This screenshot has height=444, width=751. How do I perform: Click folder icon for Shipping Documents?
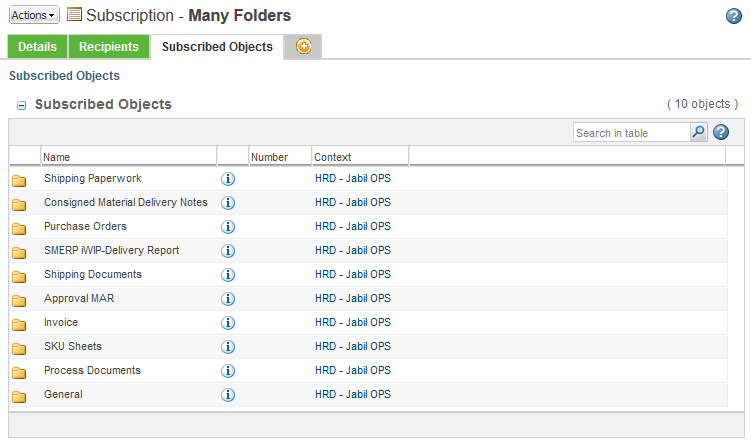[x=19, y=276]
